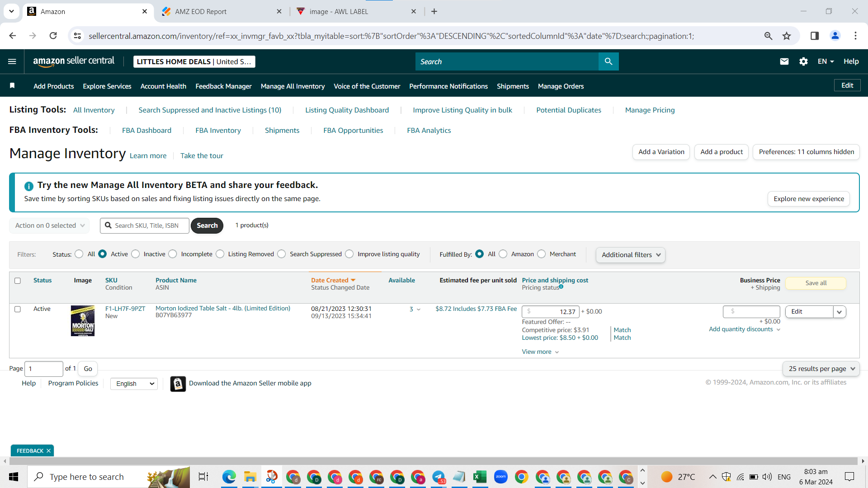Open a new browser tab
868x488 pixels.
434,11
